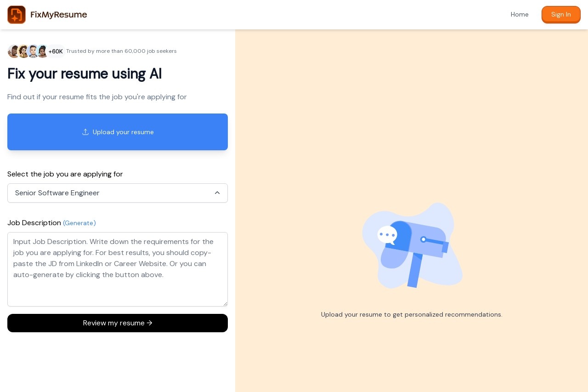This screenshot has height=392, width=588.
Task: Click the blue Upload your resume area
Action: point(118,132)
